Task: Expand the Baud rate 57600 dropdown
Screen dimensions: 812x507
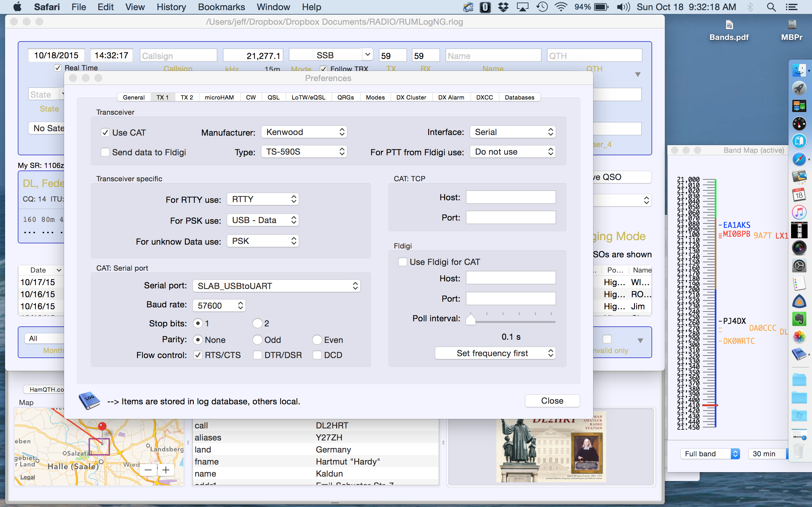Action: 219,305
